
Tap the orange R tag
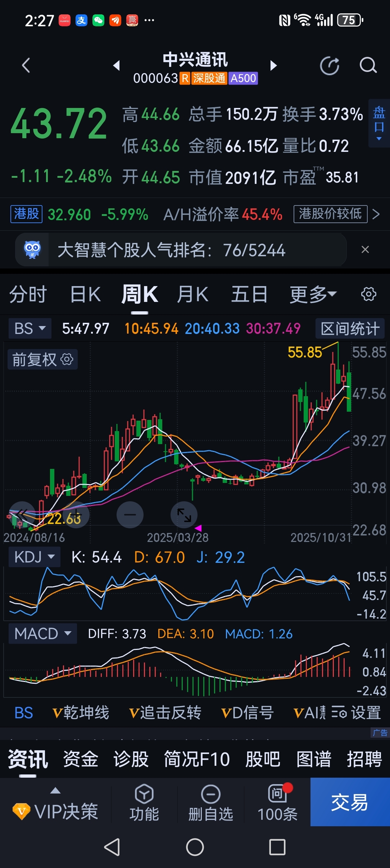(x=185, y=78)
